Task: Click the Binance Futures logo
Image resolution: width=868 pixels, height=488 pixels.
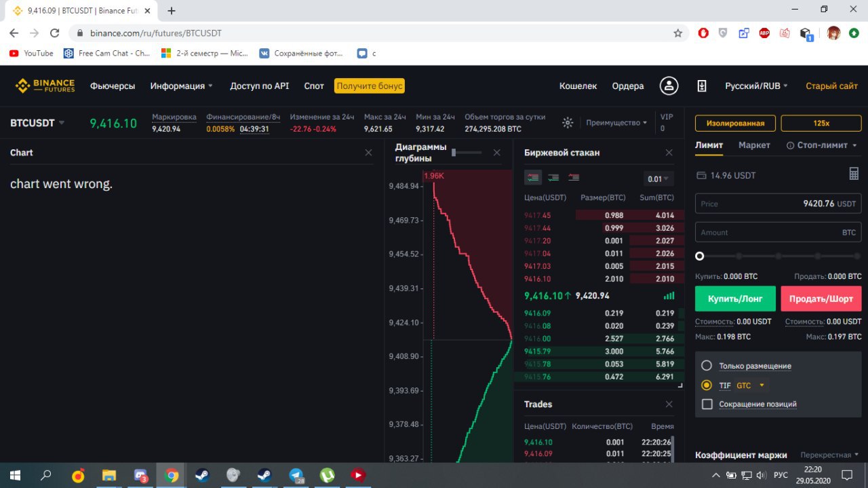Action: point(45,86)
